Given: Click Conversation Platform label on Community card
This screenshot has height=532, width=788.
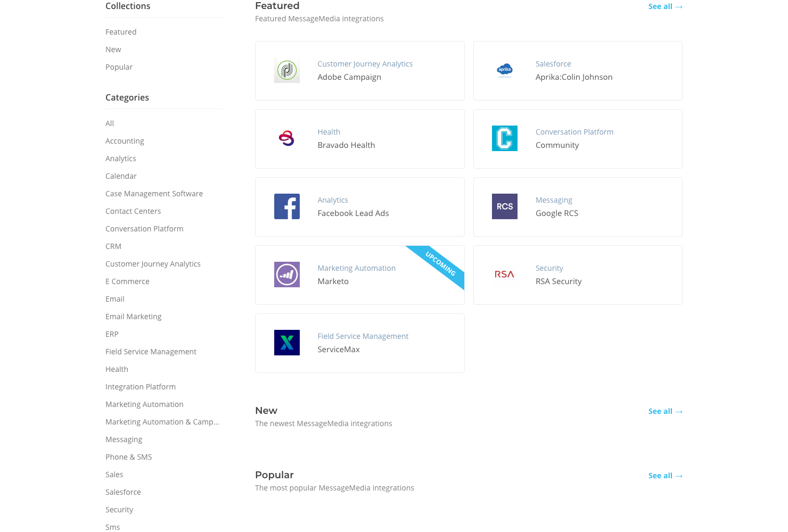Looking at the screenshot, I should 574,132.
